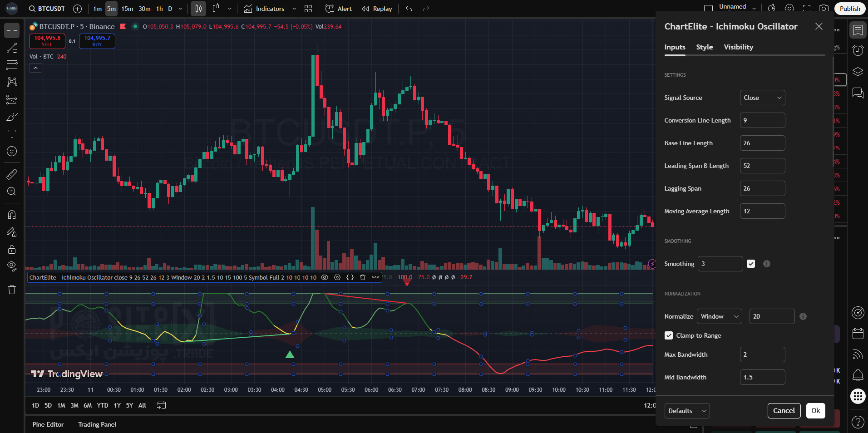
Task: Switch to the Style tab
Action: point(705,47)
